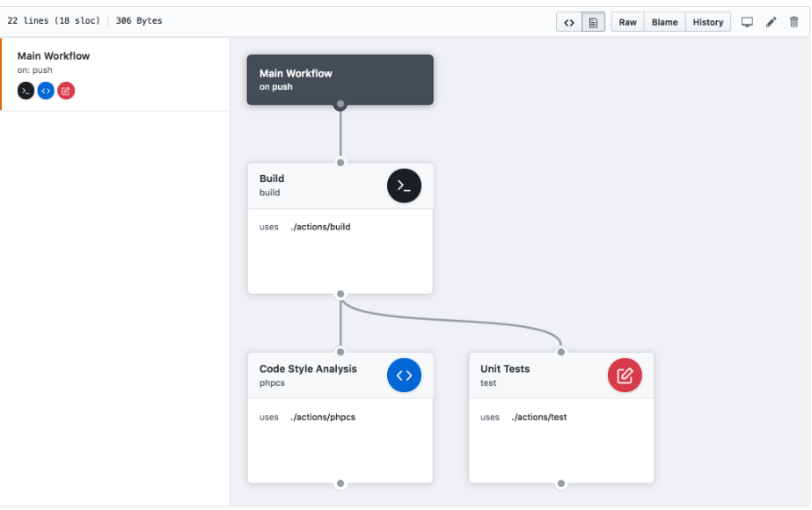Screen dimensions: 812x510
Task: Toggle the rendered document view
Action: (x=592, y=21)
